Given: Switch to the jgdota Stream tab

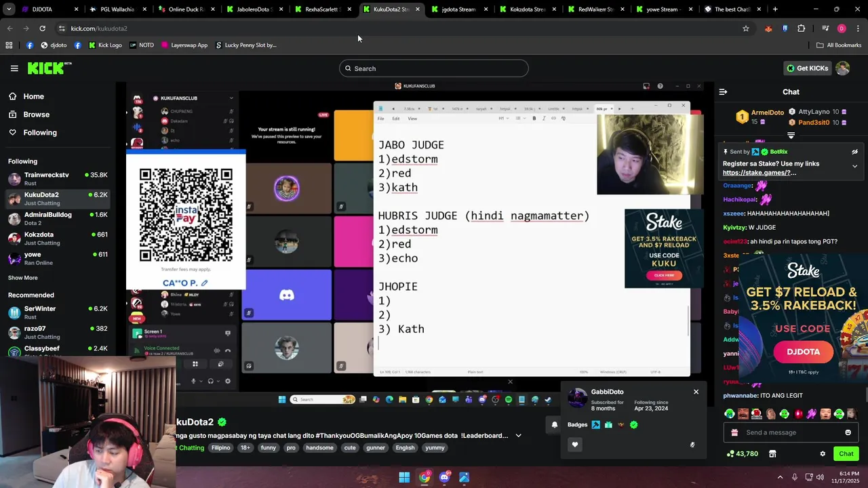Looking at the screenshot, I should pos(458,9).
